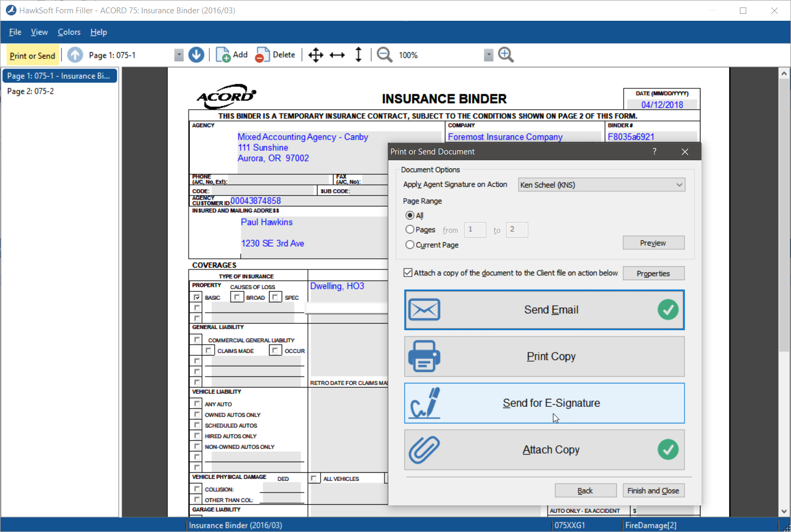Open the Apply Agent Signature dropdown

point(601,185)
